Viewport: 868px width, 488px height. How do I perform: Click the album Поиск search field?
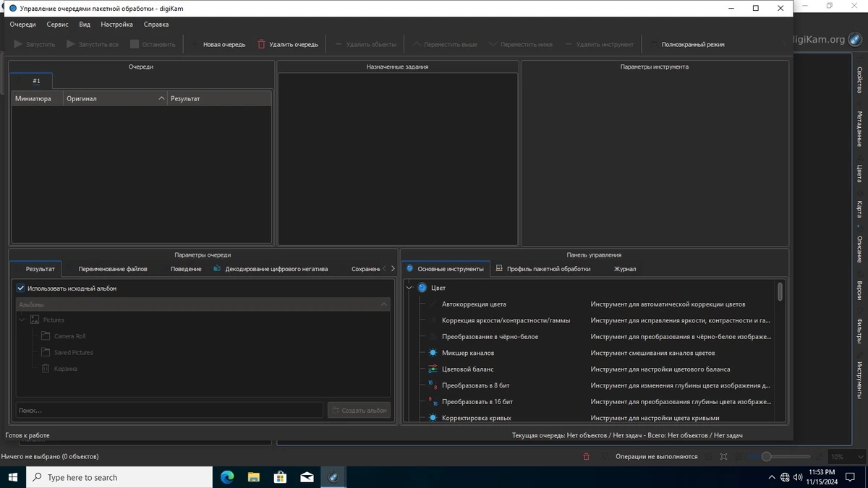[x=169, y=410]
